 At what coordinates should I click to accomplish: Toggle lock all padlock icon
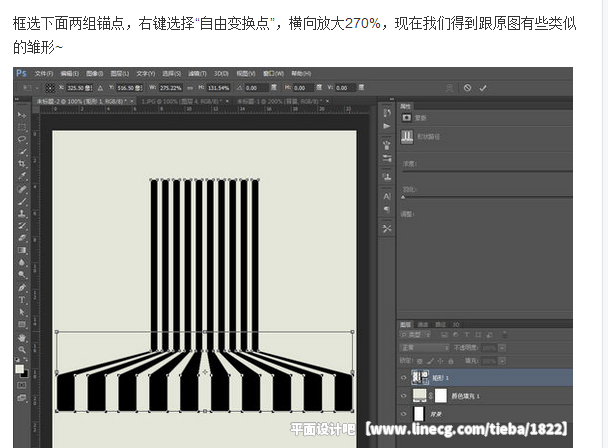pyautogui.click(x=451, y=361)
